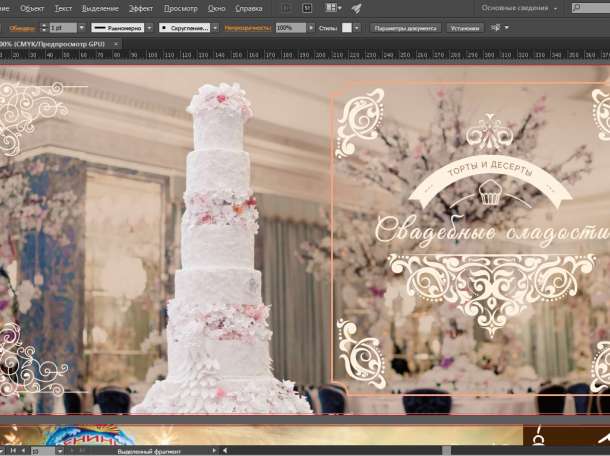This screenshot has width=610, height=456.
Task: Click the Bridge icon in menu bar
Action: [286, 8]
